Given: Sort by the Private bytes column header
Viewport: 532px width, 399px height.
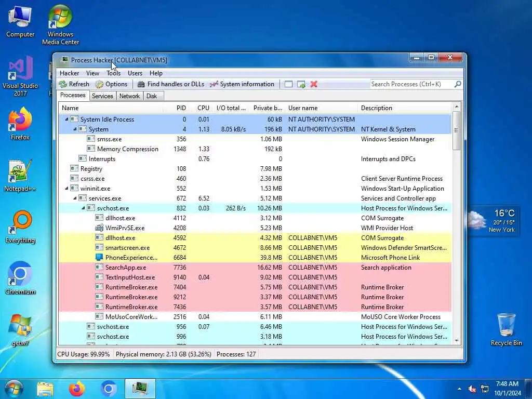Looking at the screenshot, I should click(x=268, y=108).
